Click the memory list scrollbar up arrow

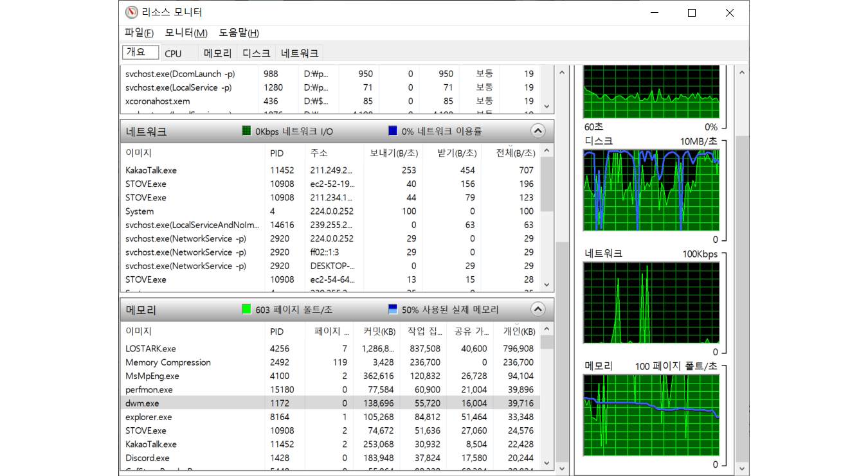547,329
